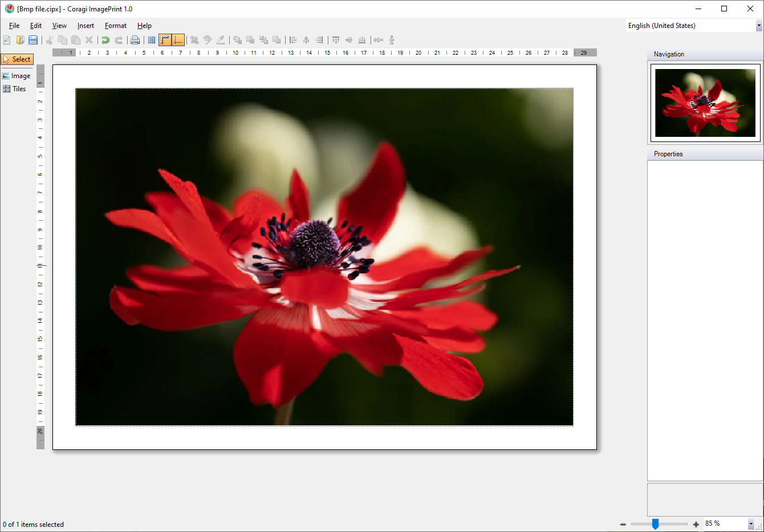Viewport: 764px width, 532px height.
Task: Click the New document icon
Action: 7,40
